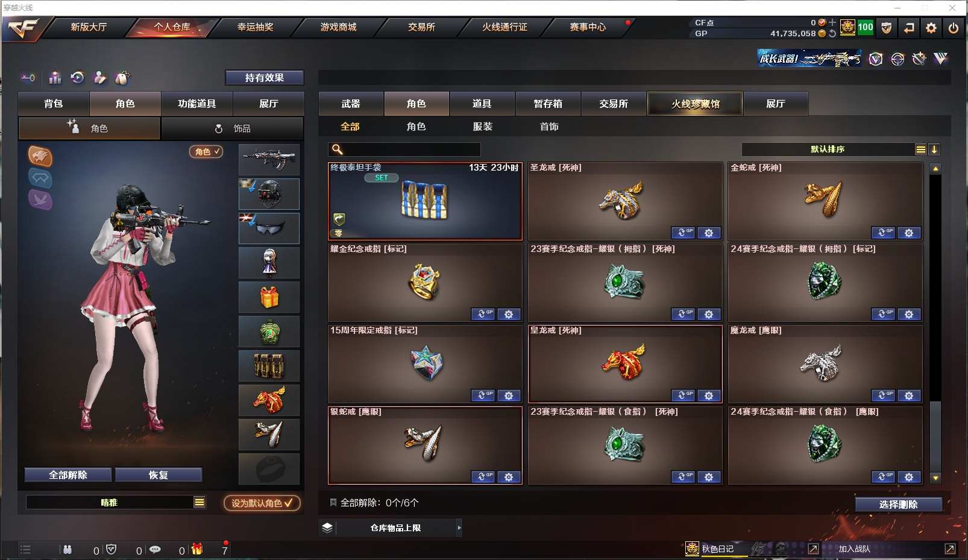Select the wolf head icon beside character
The height and width of the screenshot is (560, 968).
[40, 157]
